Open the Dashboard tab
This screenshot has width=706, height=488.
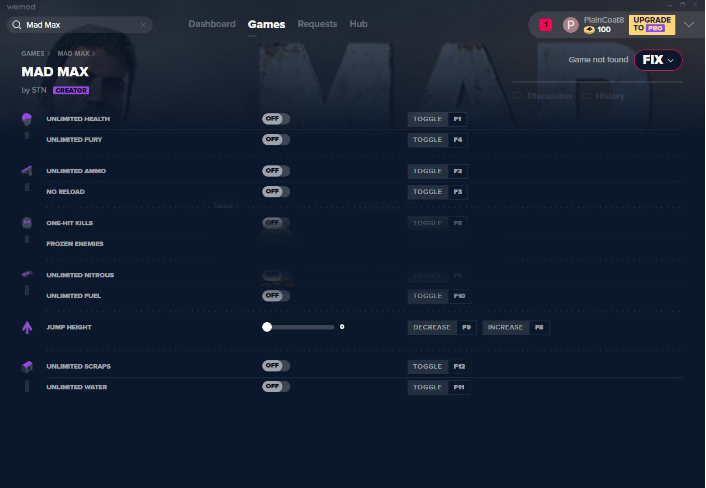(x=212, y=24)
